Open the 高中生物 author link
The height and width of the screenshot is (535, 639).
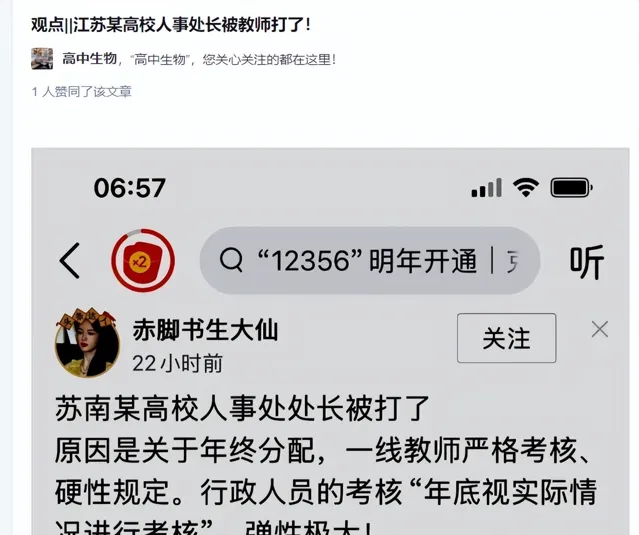[89, 59]
